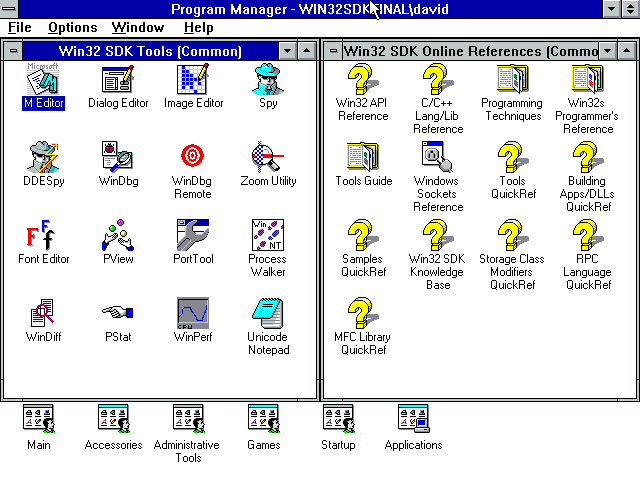Viewport: 640px width, 480px height.
Task: Open Win32 SDK Tools window control menu
Action: 13,51
